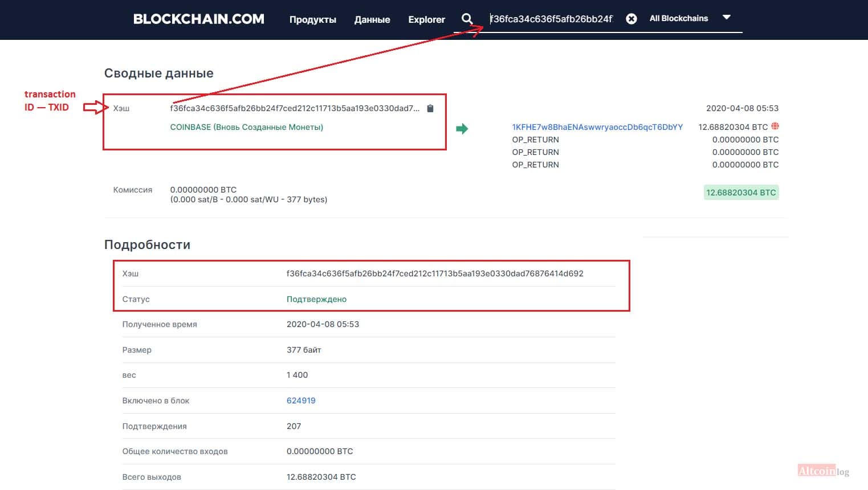Expand blockchain selector via arrow

coord(727,18)
